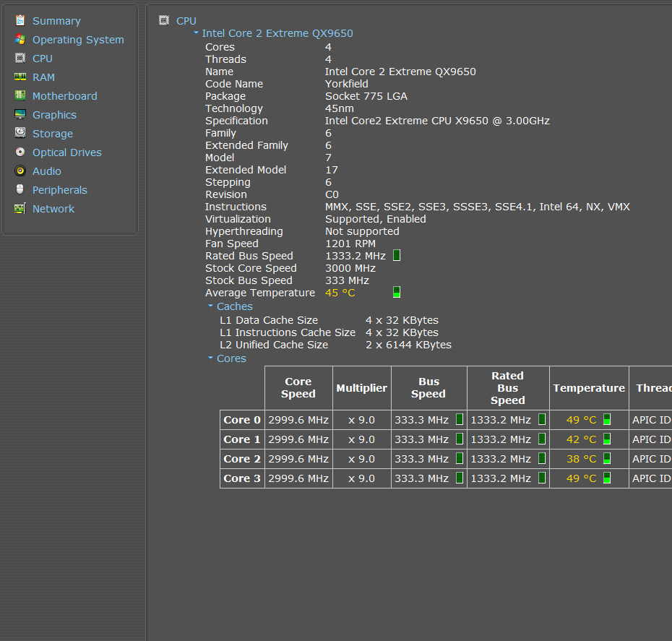Click the Storage hard drive icon
Image resolution: width=672 pixels, height=641 pixels.
20,133
